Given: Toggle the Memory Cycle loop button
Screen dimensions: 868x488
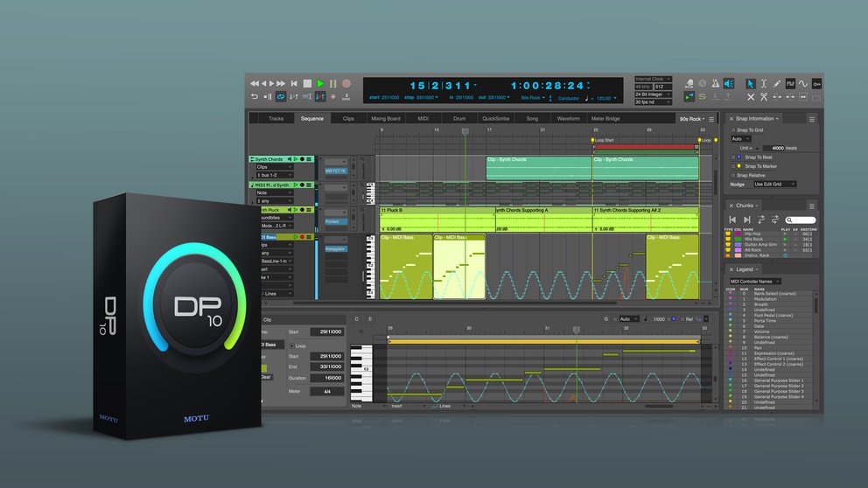Looking at the screenshot, I should (x=281, y=97).
